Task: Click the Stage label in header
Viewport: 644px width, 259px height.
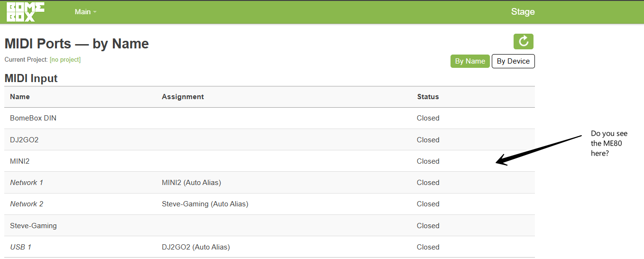Action: [x=523, y=12]
